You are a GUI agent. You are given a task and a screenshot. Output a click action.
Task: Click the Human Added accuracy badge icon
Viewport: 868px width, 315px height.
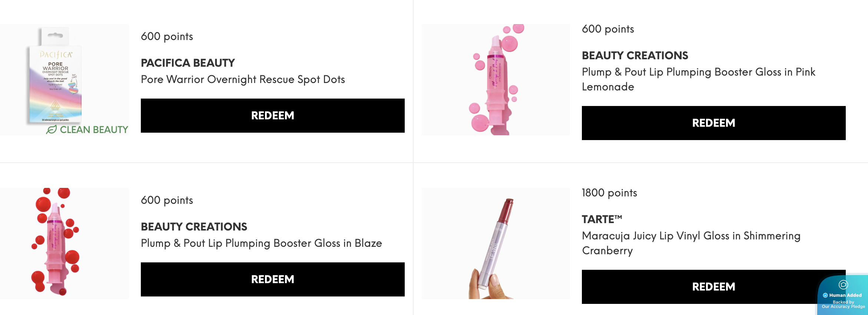(843, 285)
